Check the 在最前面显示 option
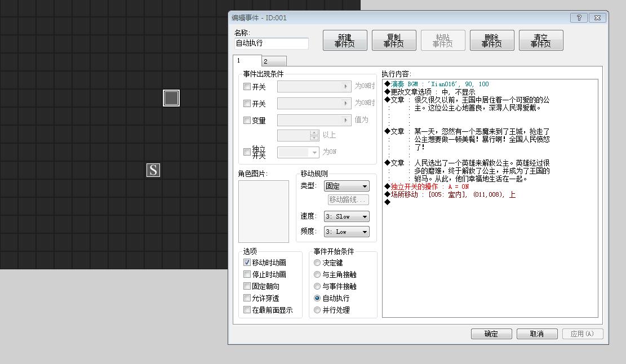 (247, 310)
